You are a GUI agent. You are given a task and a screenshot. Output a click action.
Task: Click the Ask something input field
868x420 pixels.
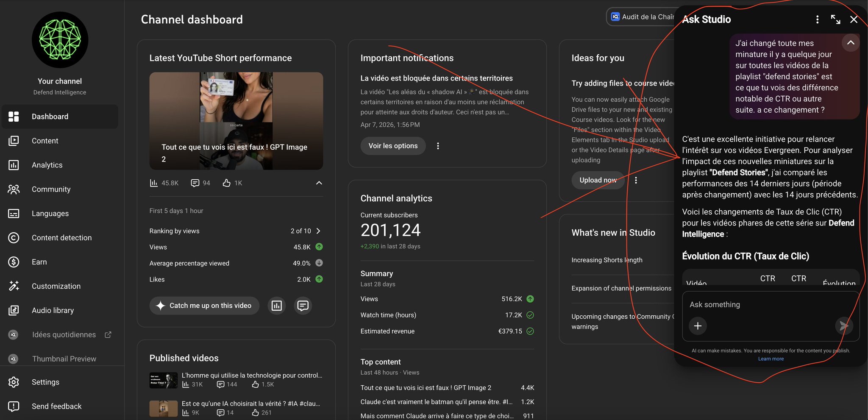(771, 305)
